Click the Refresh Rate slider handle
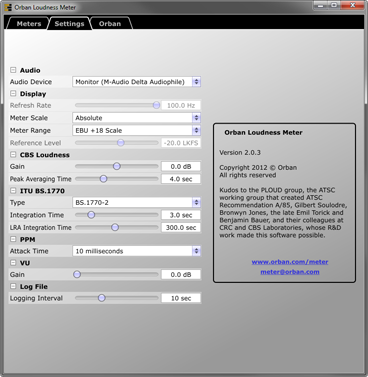Screen dimensions: 368x377 click(156, 105)
